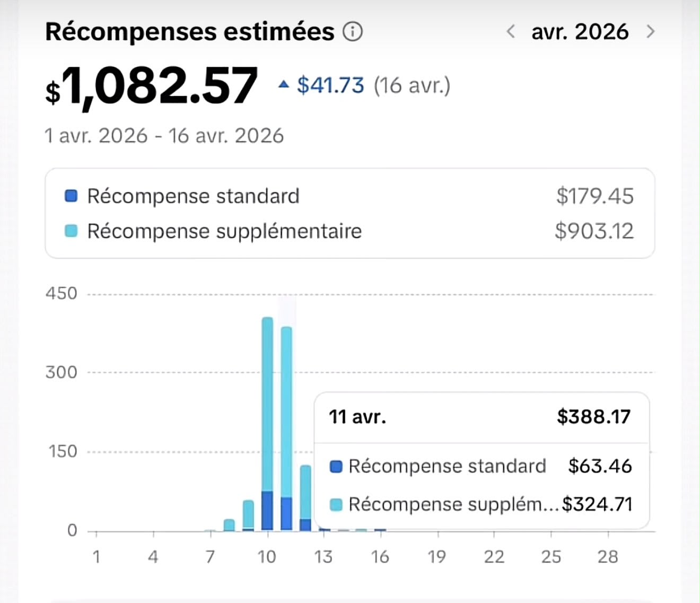
Task: Click the avr. 2026 month label
Action: (x=580, y=32)
